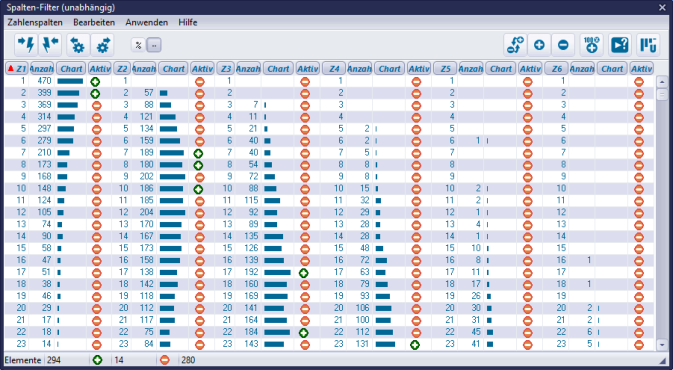The height and width of the screenshot is (370, 673).
Task: Click the green plus icon in status bar
Action: [x=97, y=360]
